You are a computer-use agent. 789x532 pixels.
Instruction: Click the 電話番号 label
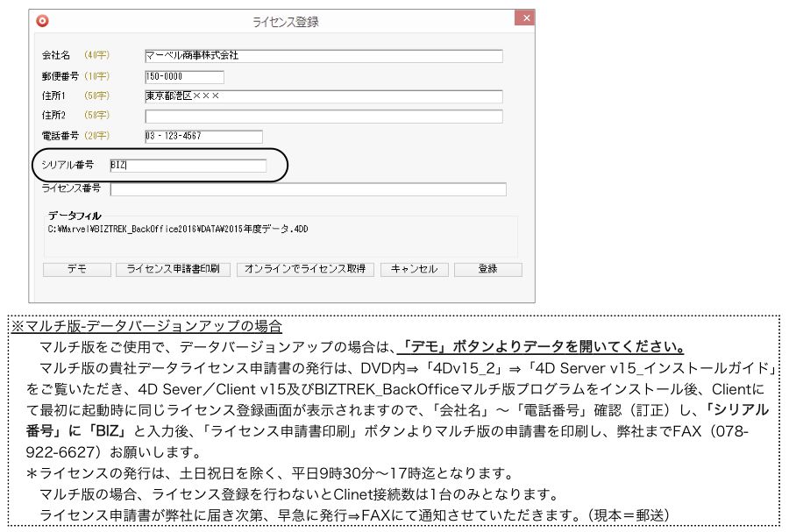coord(60,136)
